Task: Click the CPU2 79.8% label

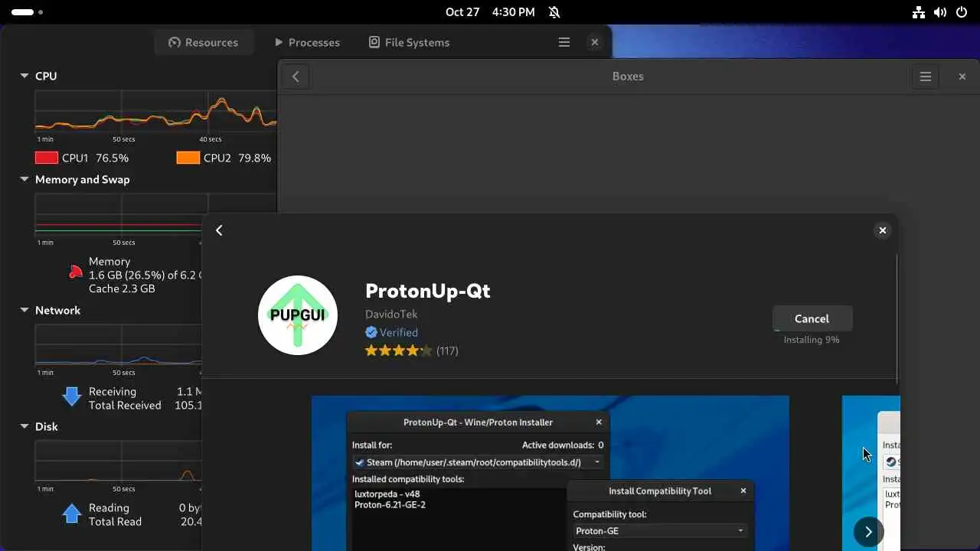Action: [x=237, y=158]
